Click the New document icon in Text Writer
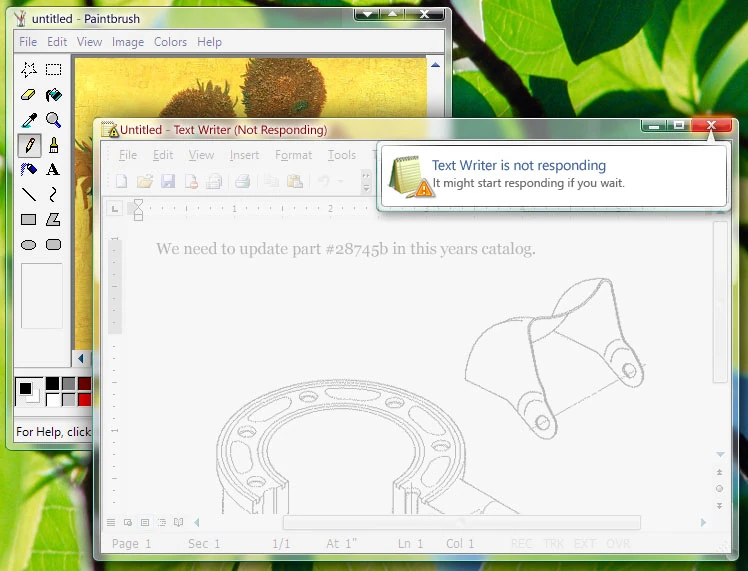This screenshot has height=571, width=748. pos(122,181)
